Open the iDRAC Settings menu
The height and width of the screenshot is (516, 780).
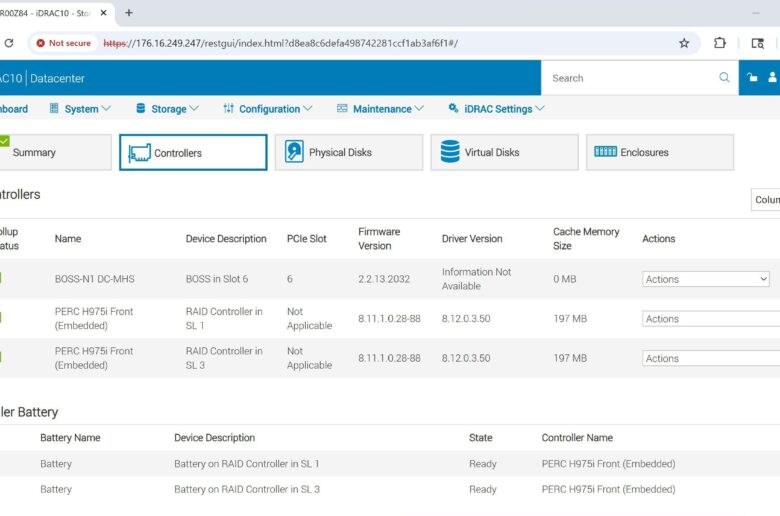[x=497, y=109]
